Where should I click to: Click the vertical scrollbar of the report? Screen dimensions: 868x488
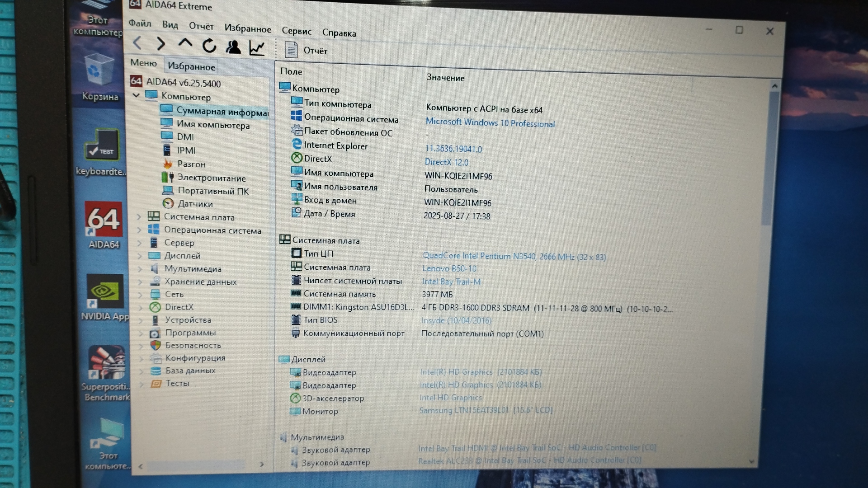tap(768, 158)
